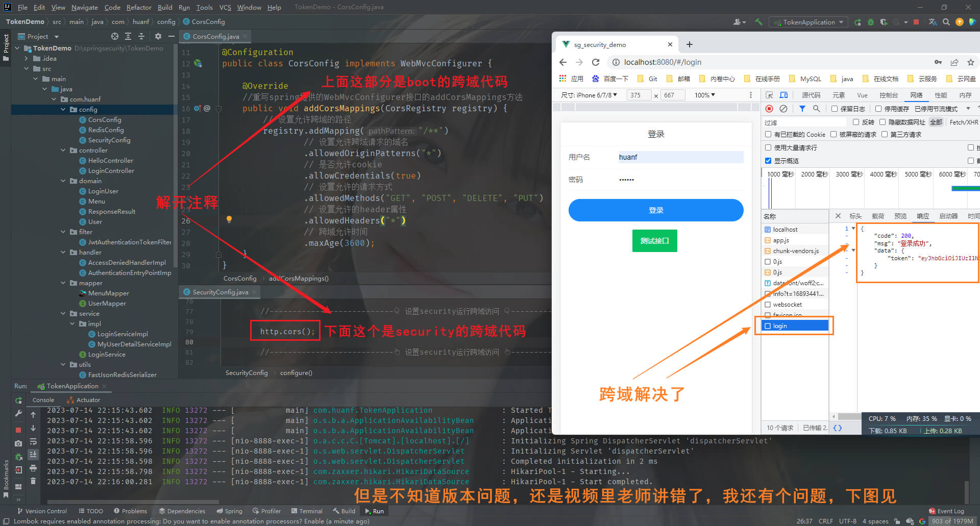Toggle the 保留日志 checkbox
The image size is (980, 526).
(835, 109)
